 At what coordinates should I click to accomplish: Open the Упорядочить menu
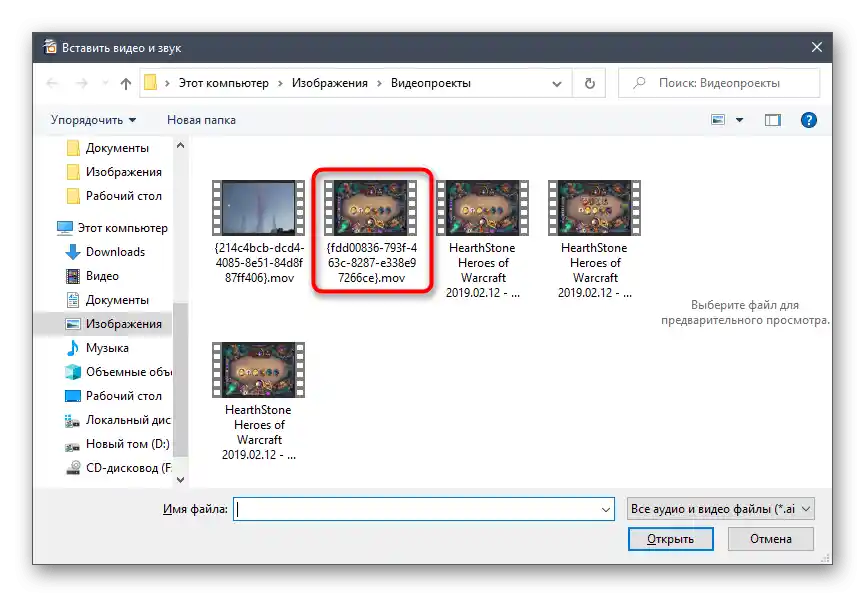93,120
